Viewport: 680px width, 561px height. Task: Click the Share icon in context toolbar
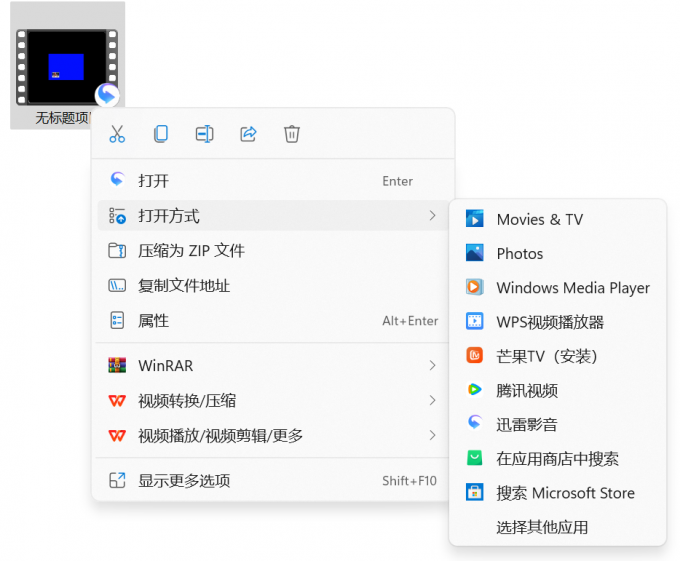pyautogui.click(x=248, y=134)
